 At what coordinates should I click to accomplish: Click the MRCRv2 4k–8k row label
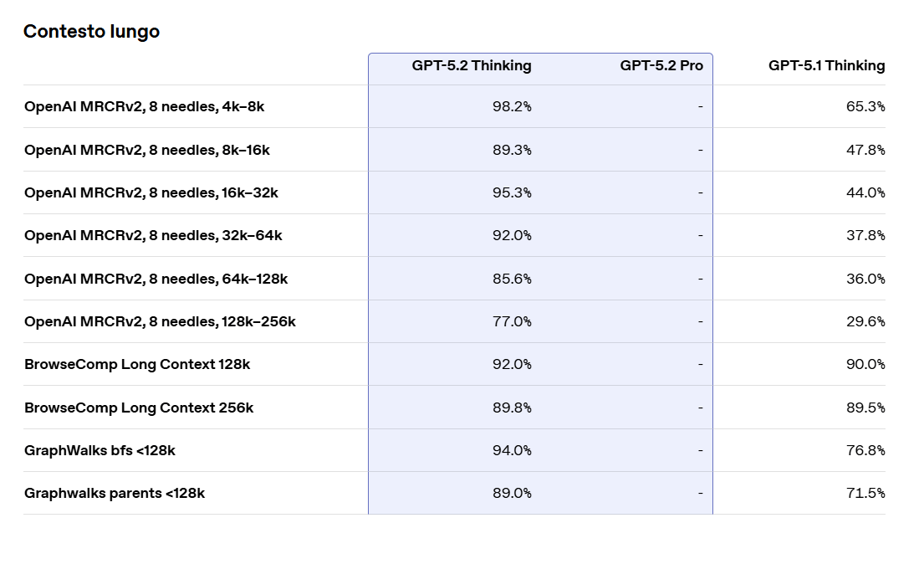pos(144,107)
